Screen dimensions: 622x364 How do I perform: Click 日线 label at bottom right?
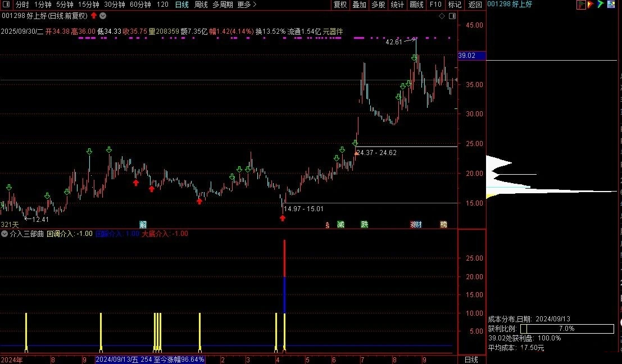pyautogui.click(x=471, y=360)
